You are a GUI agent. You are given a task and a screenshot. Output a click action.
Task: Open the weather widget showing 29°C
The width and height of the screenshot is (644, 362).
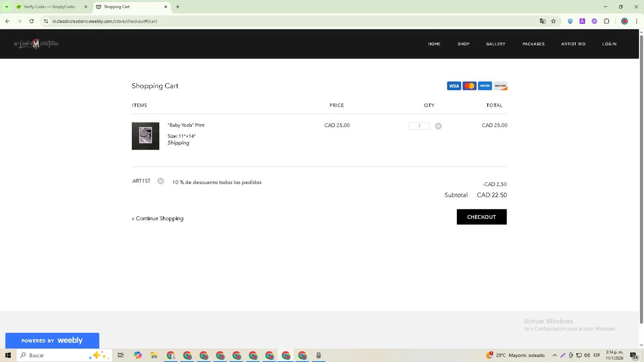[515, 355]
